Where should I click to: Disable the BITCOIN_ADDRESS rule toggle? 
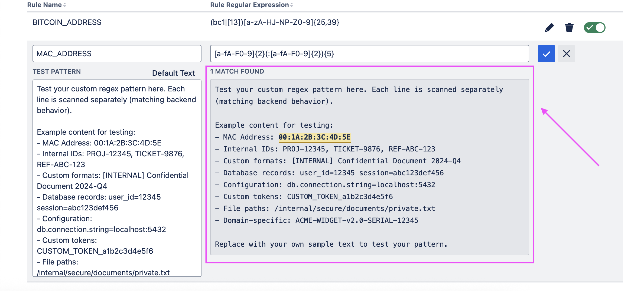(594, 28)
